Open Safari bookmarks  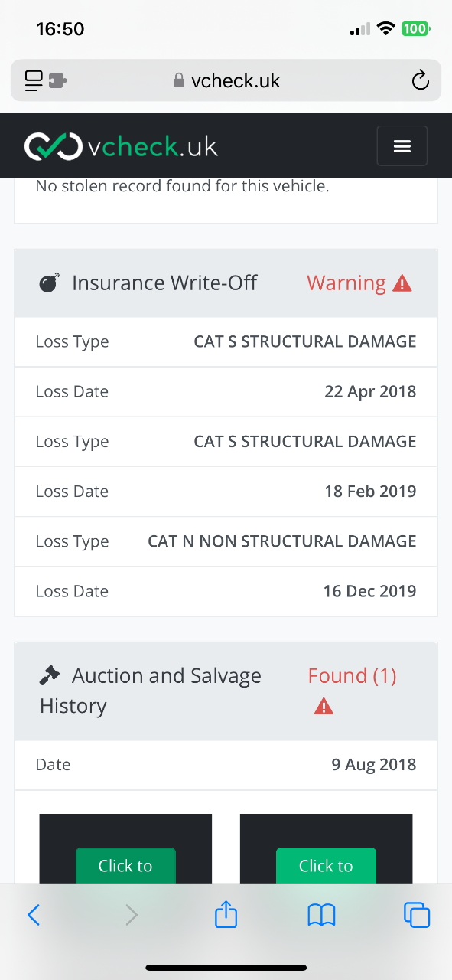[321, 915]
